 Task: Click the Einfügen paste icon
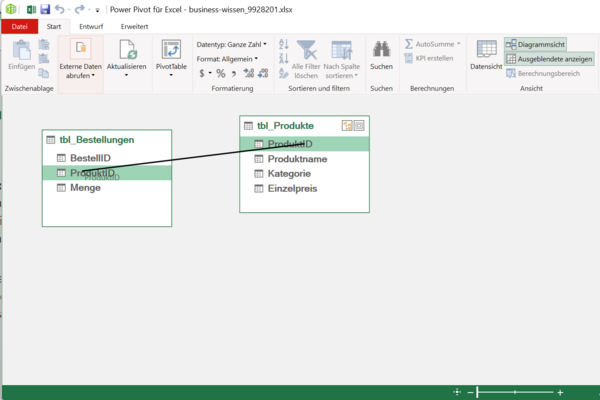tap(21, 50)
